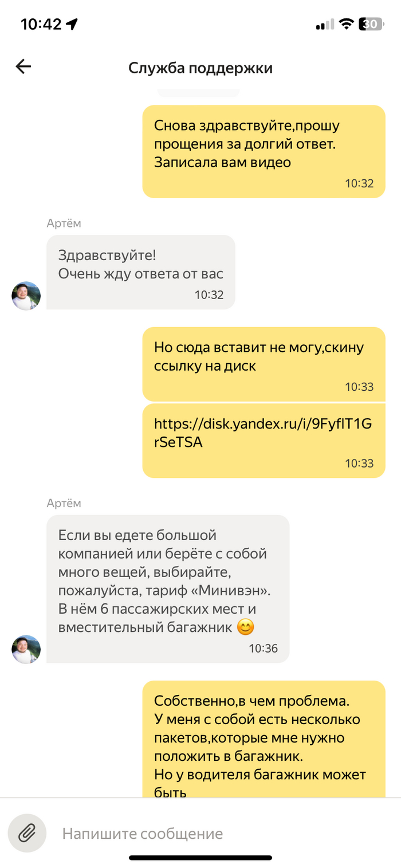Tap the paperclip attachment icon

click(27, 833)
